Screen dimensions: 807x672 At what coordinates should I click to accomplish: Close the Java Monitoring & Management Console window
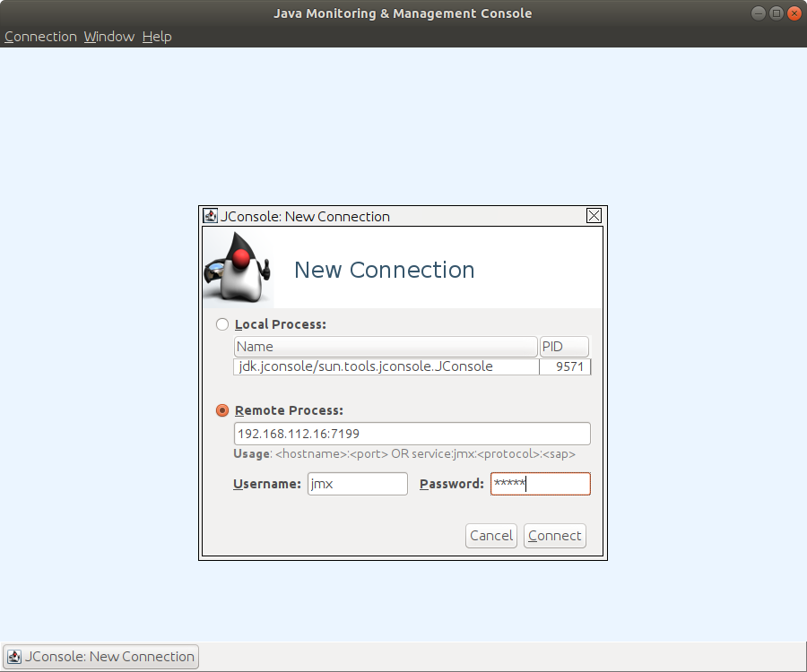pyautogui.click(x=794, y=13)
